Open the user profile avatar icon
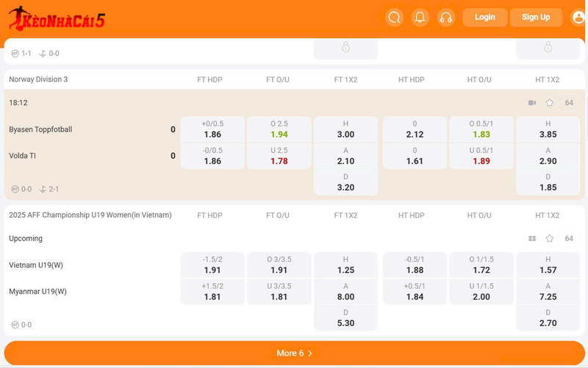The image size is (588, 368). point(578,18)
